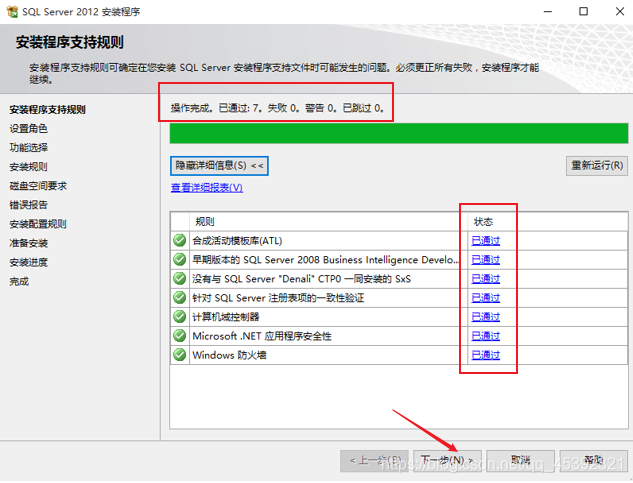Click the 状态 column header
Screen dimensions: 633x483
coord(484,221)
